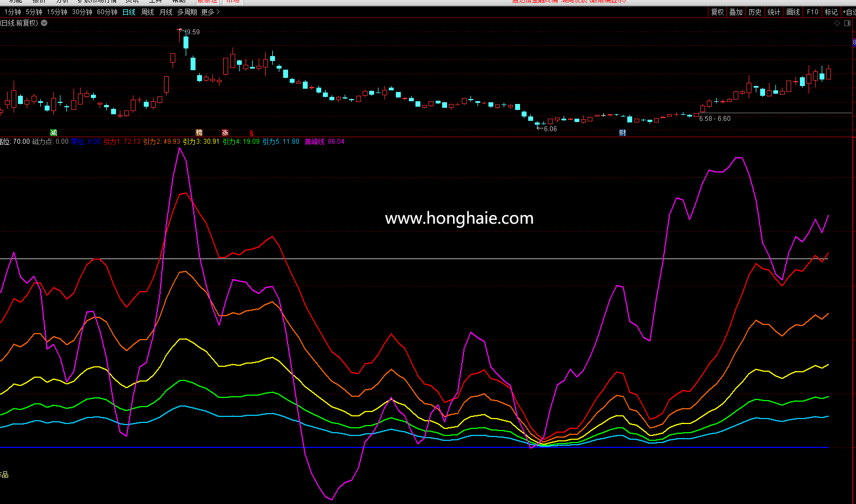Open the 复权 adjustment options

coord(717,12)
